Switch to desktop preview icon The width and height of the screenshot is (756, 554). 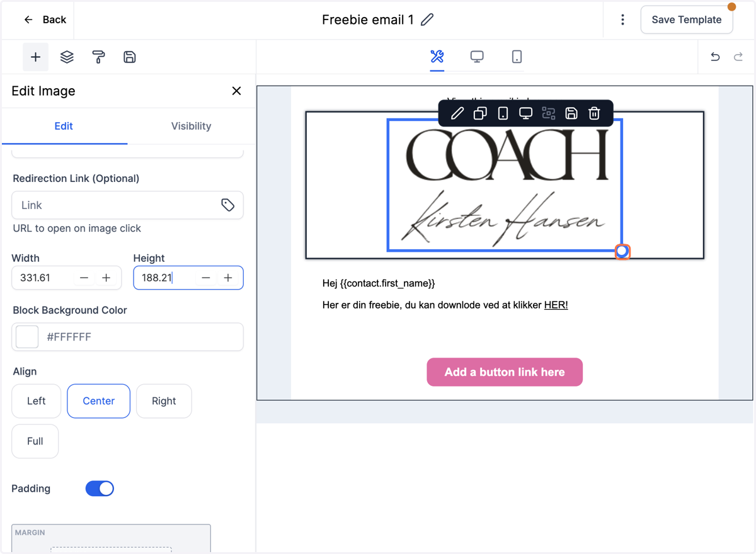(477, 57)
